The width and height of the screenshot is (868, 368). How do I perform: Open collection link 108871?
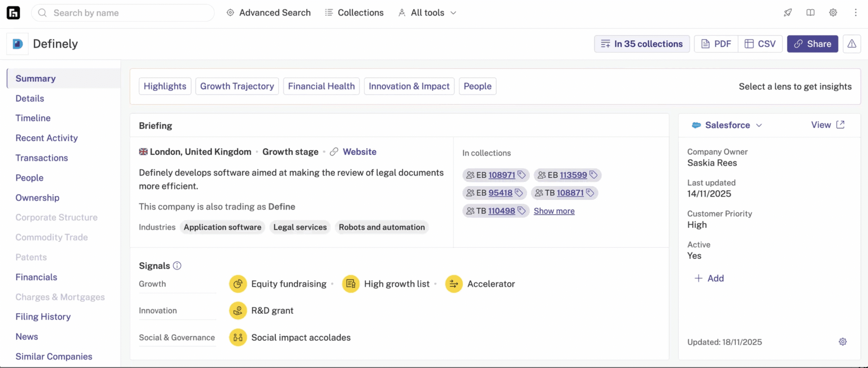[570, 193]
